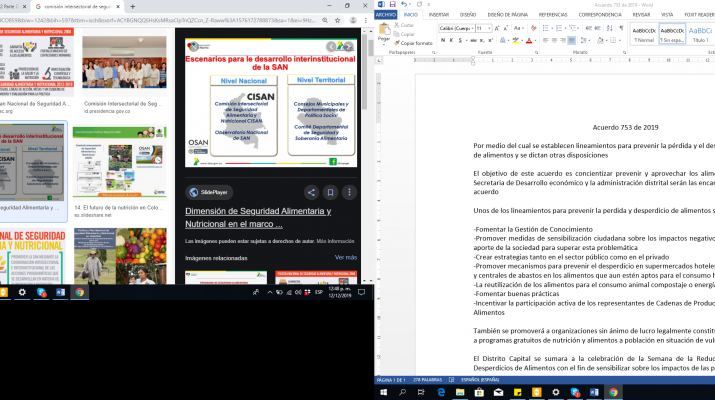Image resolution: width=715 pixels, height=400 pixels.
Task: Click the Save icon in Word title bar
Action: click(393, 4)
